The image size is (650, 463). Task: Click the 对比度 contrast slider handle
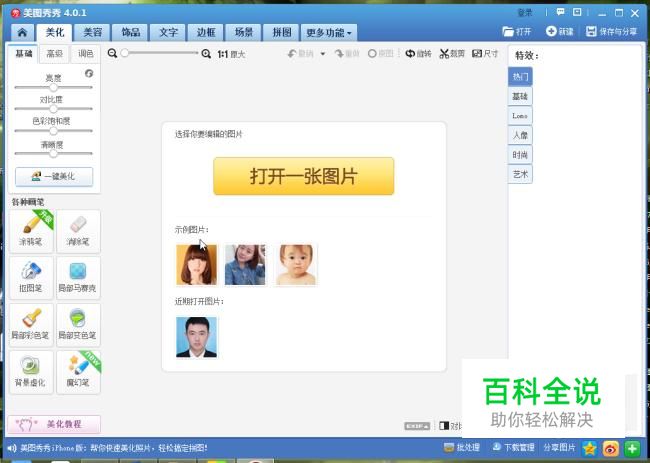coord(53,109)
